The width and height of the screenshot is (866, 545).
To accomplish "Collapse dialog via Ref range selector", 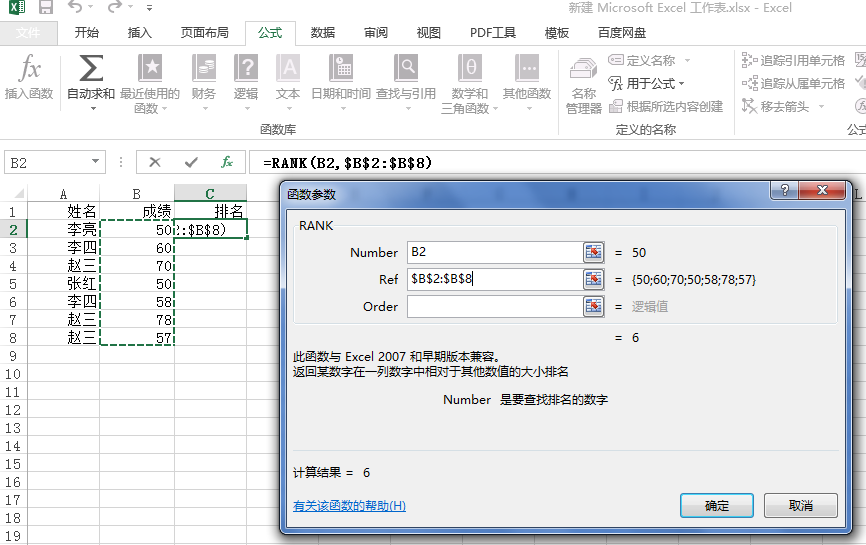I will [594, 279].
